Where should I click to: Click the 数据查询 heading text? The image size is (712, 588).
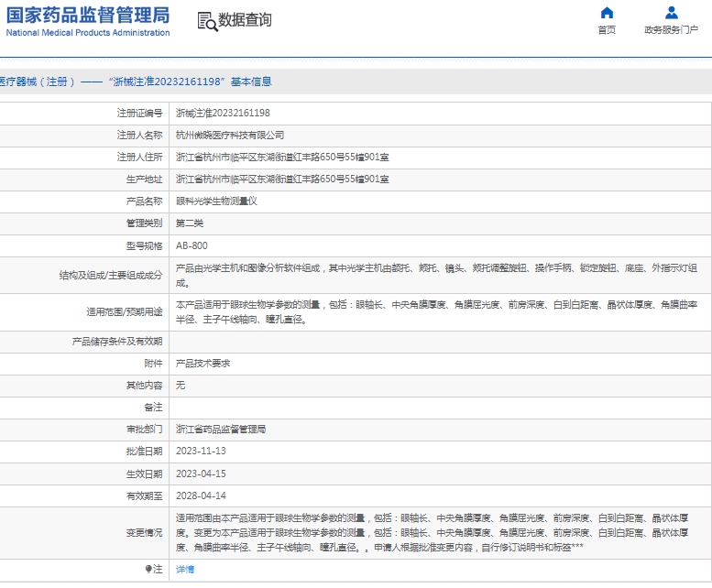click(x=246, y=20)
